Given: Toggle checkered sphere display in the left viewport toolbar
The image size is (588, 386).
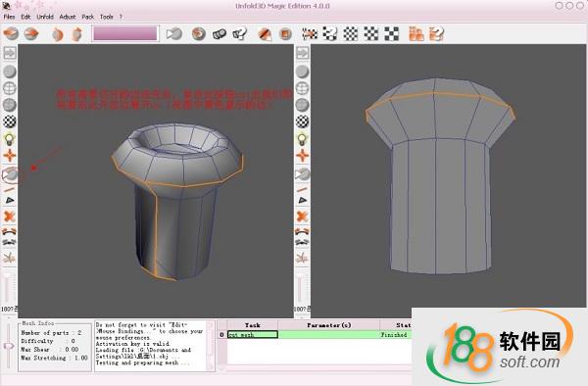Looking at the screenshot, I should (10, 121).
